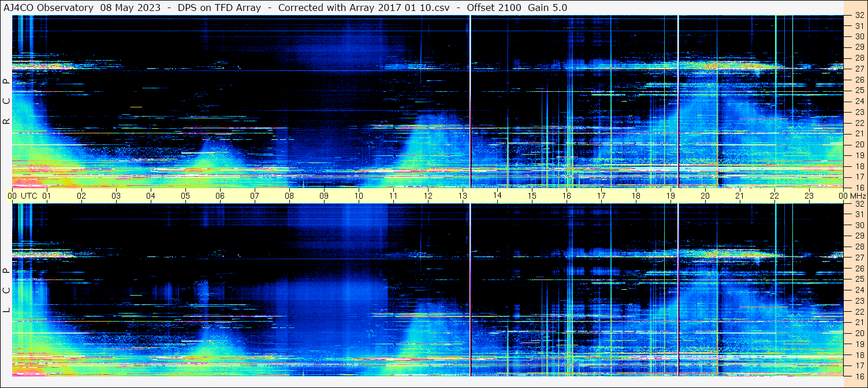
Task: Click the 13 hour label on time axis
Action: (463, 196)
